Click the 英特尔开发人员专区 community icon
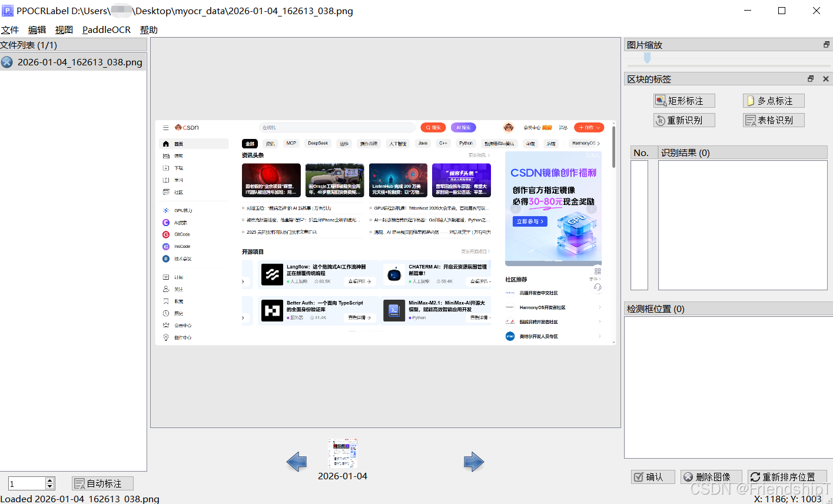Viewport: 833px width, 504px height. point(510,336)
